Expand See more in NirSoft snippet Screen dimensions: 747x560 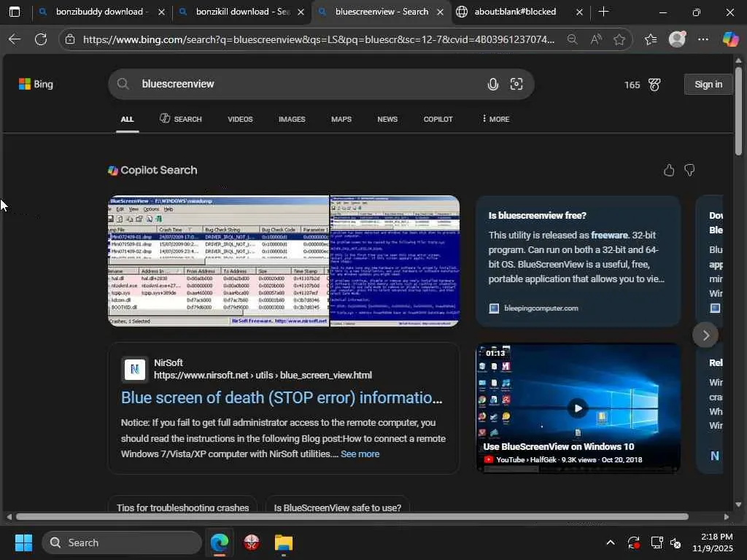point(360,454)
